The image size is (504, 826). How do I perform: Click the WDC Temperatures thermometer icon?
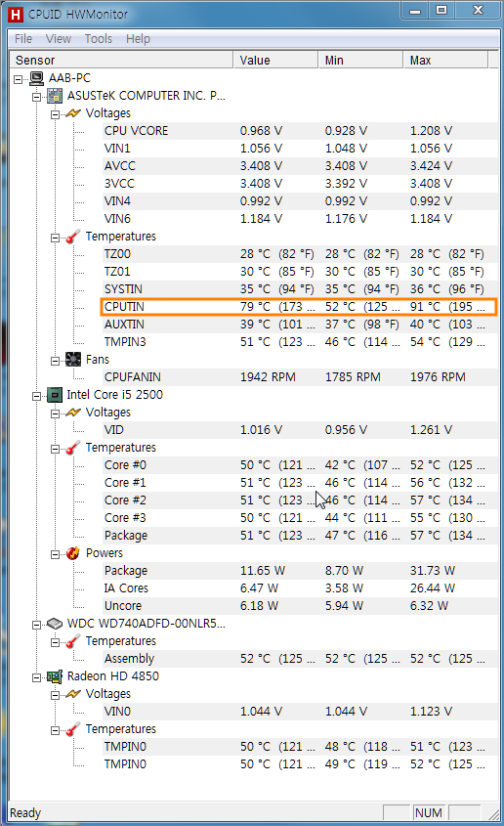73,641
